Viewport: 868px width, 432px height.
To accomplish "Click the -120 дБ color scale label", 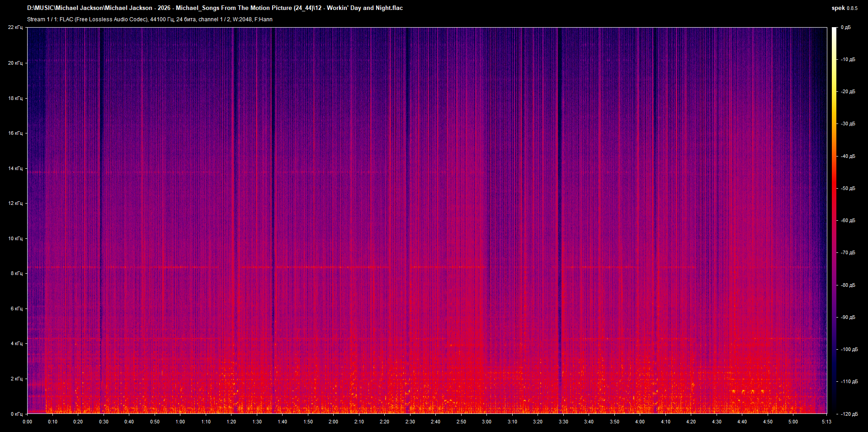I will click(849, 414).
